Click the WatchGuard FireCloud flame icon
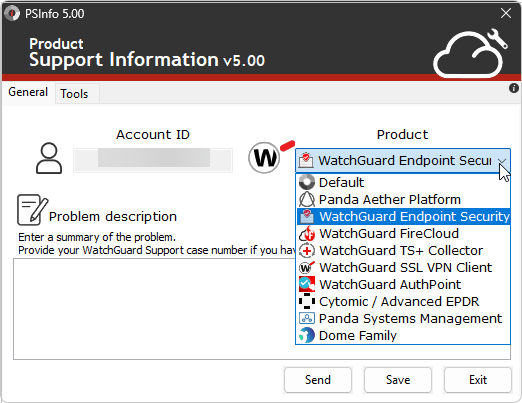Image resolution: width=522 pixels, height=403 pixels. click(x=307, y=233)
